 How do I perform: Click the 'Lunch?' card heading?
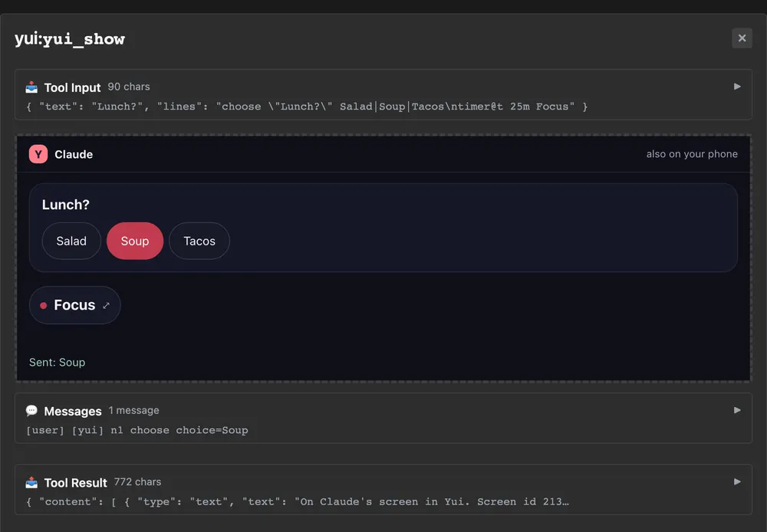coord(65,205)
